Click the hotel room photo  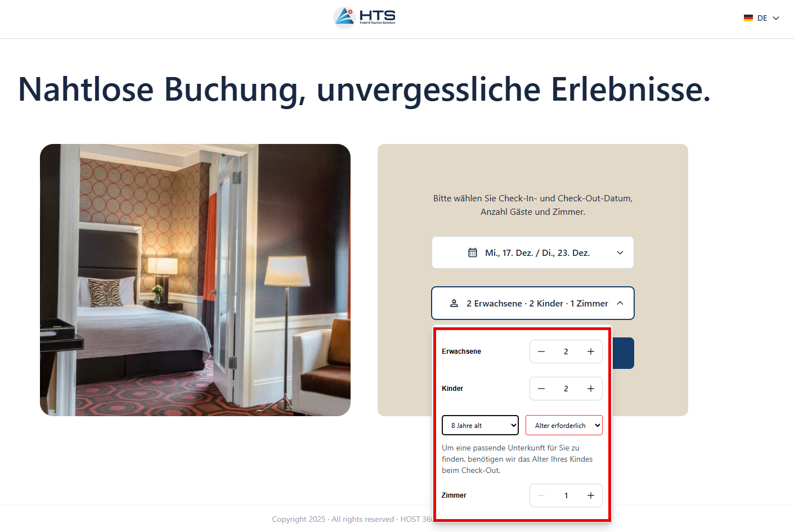(x=195, y=280)
